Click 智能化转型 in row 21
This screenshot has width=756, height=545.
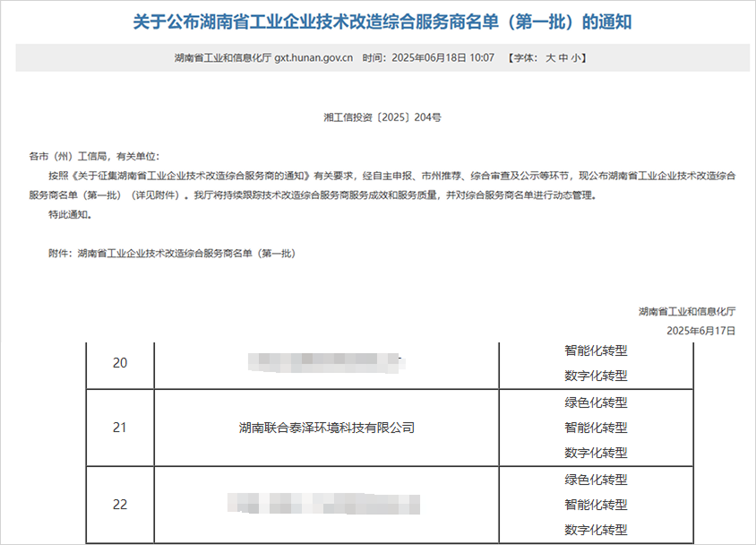(x=596, y=428)
